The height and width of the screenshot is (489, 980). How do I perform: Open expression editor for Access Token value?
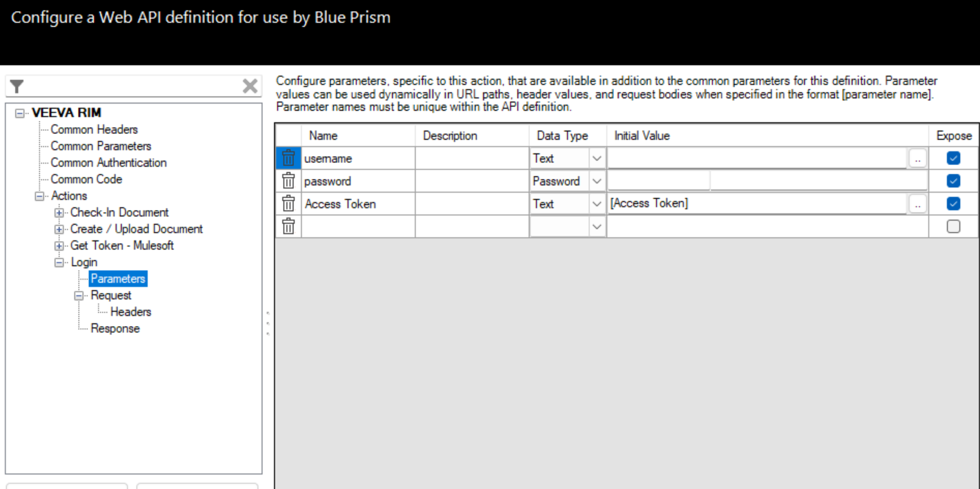point(917,204)
